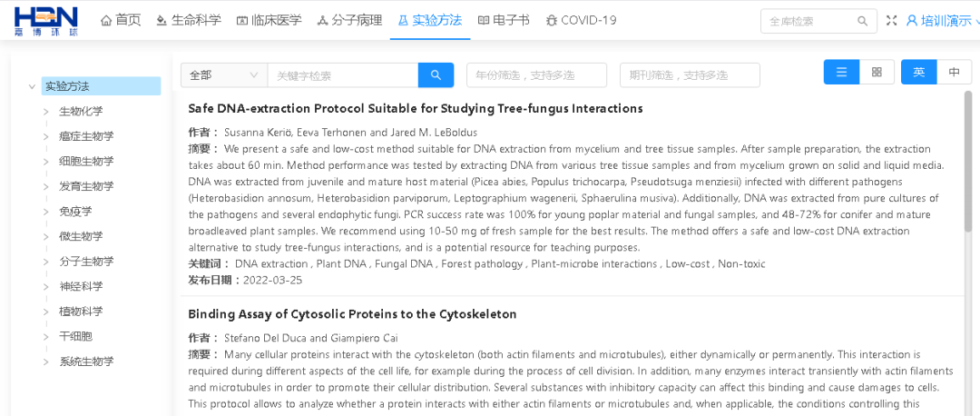Viewport: 980px width, 416px height.
Task: Click the 年份筛选 year filter field
Action: pyautogui.click(x=536, y=75)
